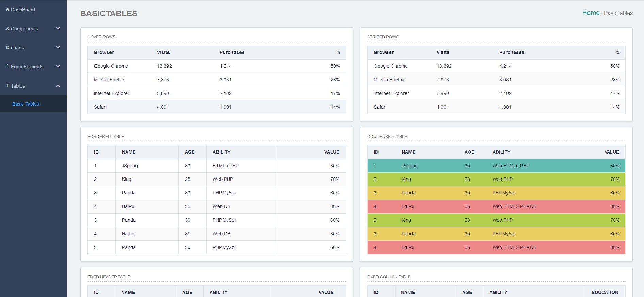Expand the charts menu chevron
The height and width of the screenshot is (297, 644).
[58, 47]
